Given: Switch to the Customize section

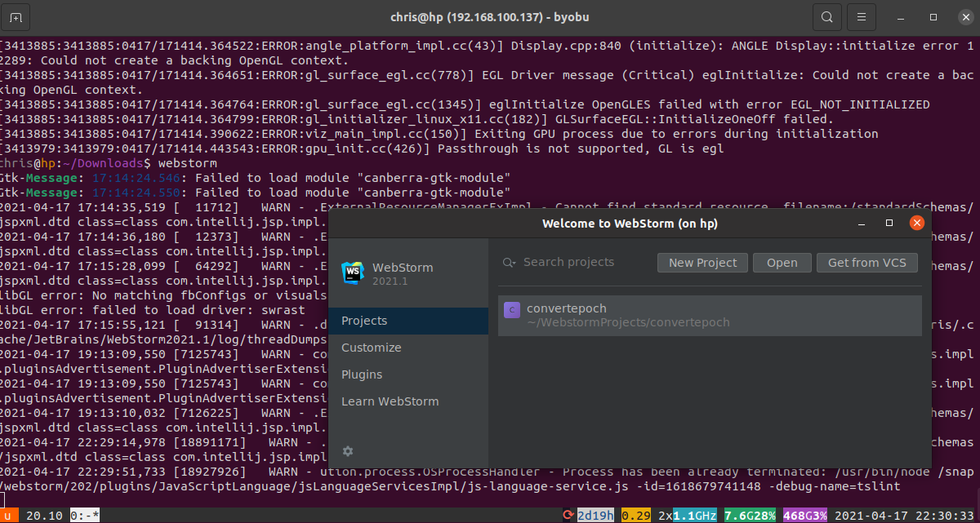Looking at the screenshot, I should click(x=371, y=347).
